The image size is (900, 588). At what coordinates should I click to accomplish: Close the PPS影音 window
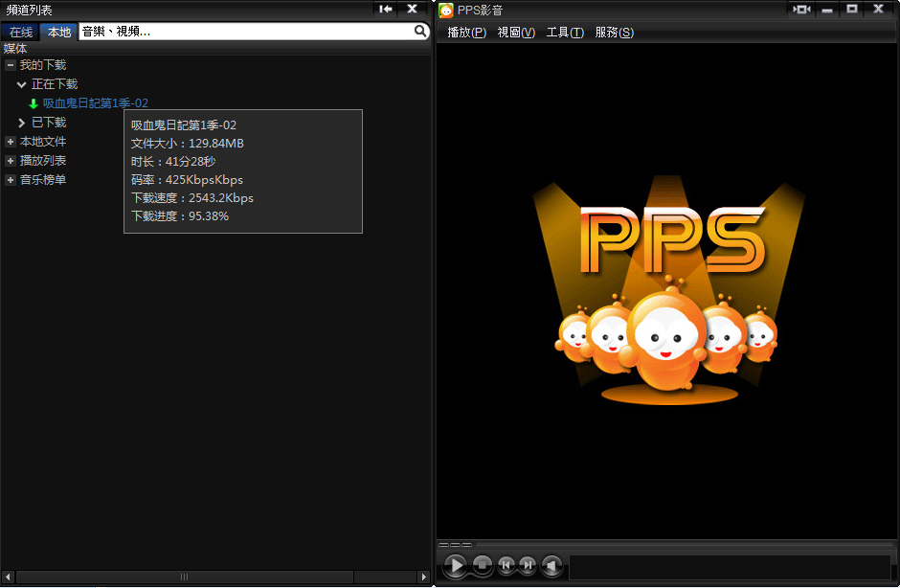click(878, 10)
